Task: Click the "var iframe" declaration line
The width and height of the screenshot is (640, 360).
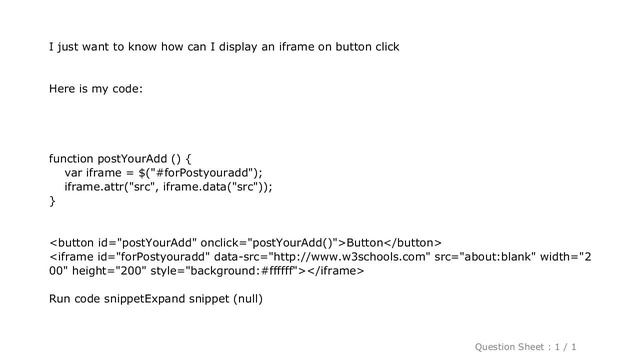Action: (x=163, y=173)
